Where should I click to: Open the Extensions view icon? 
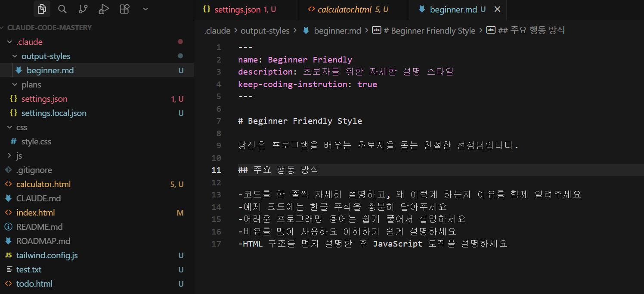tap(124, 9)
